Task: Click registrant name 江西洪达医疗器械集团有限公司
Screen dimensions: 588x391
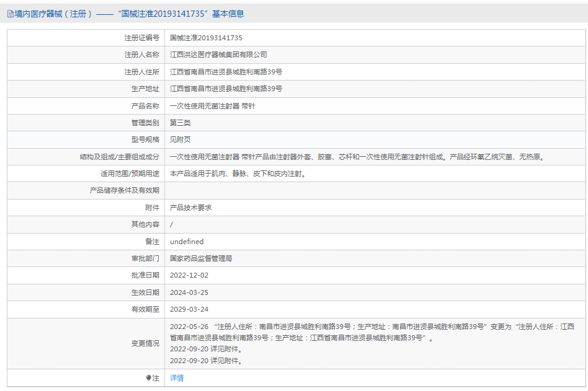Action: click(x=218, y=55)
